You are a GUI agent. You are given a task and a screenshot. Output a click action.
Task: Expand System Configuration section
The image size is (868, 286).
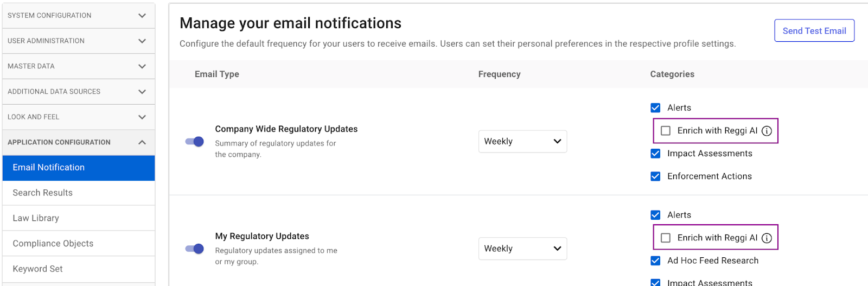click(x=78, y=16)
